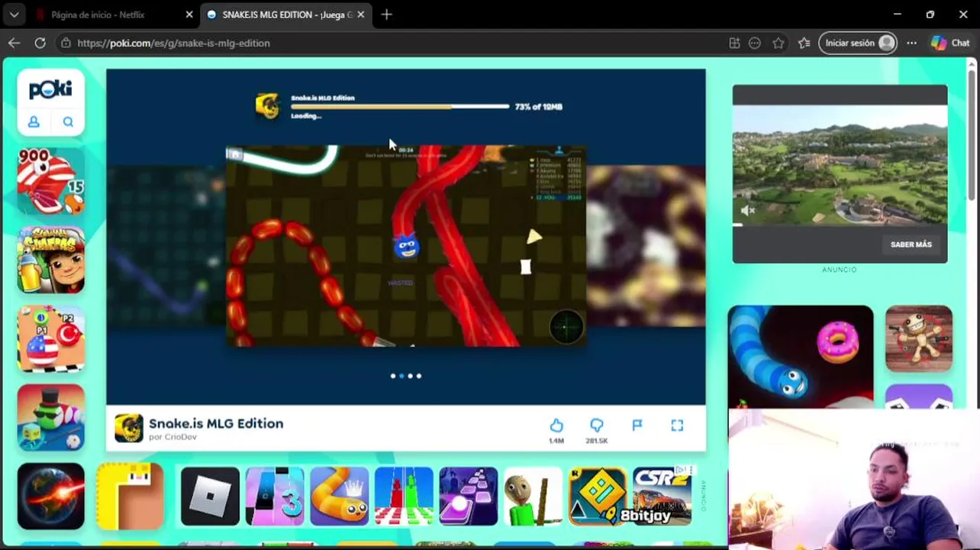The height and width of the screenshot is (550, 980).
Task: Click the left blurred preview screenshot
Action: click(x=166, y=246)
